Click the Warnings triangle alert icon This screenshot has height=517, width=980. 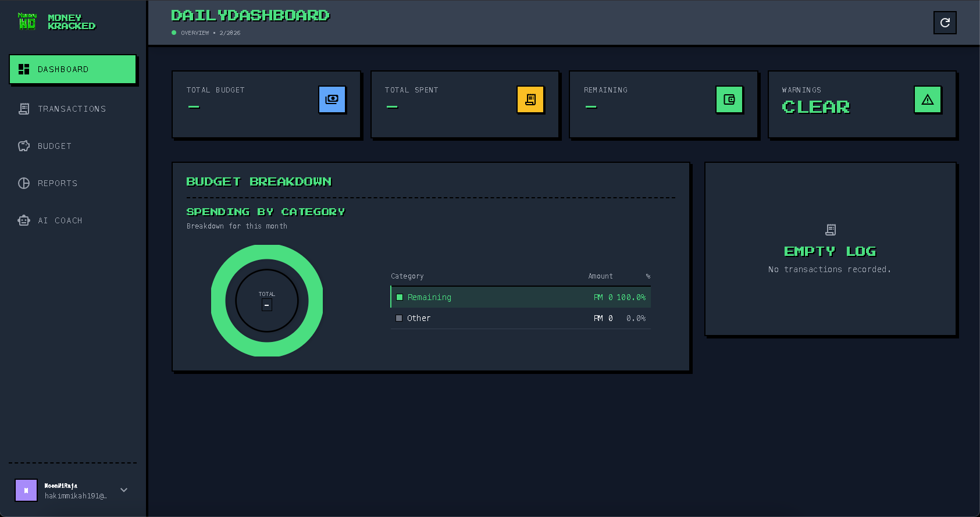click(x=928, y=99)
